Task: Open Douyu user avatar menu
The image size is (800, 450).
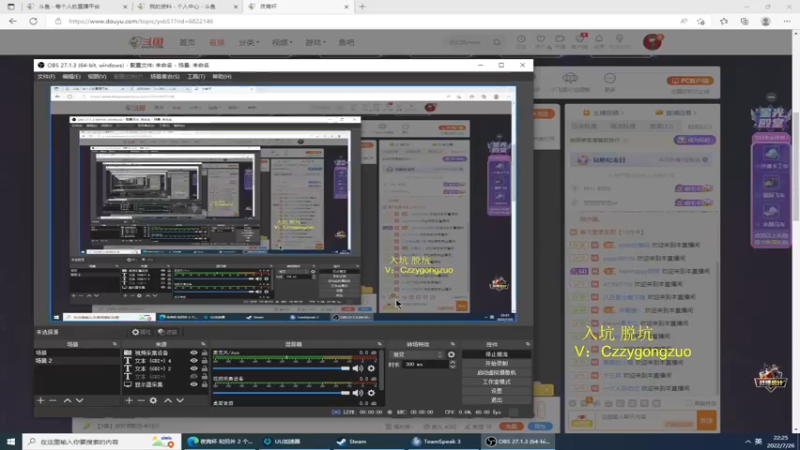Action: pyautogui.click(x=652, y=42)
